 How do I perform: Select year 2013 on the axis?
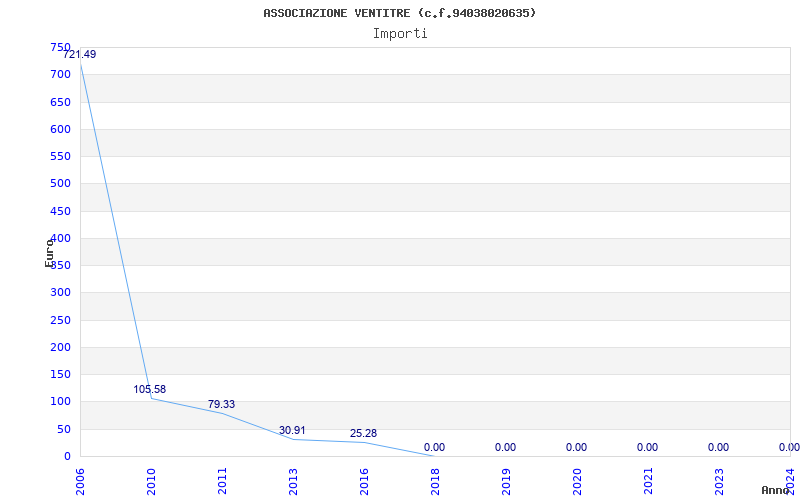click(x=293, y=482)
